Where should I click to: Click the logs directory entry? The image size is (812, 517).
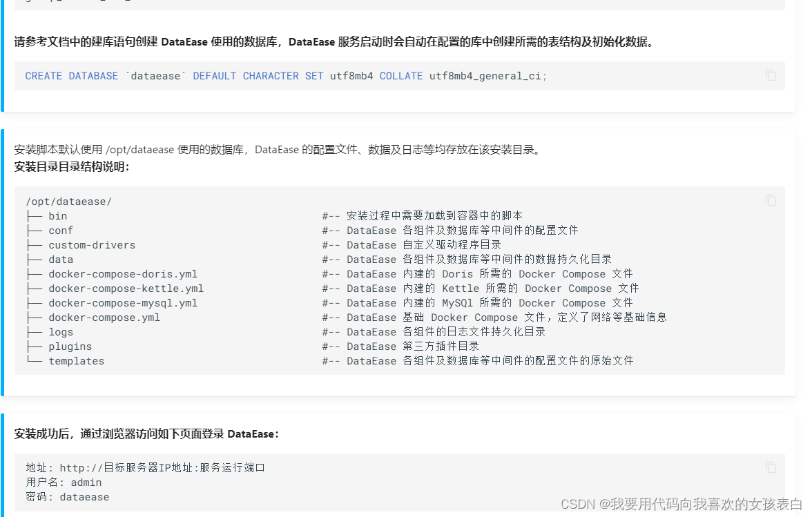59,331
